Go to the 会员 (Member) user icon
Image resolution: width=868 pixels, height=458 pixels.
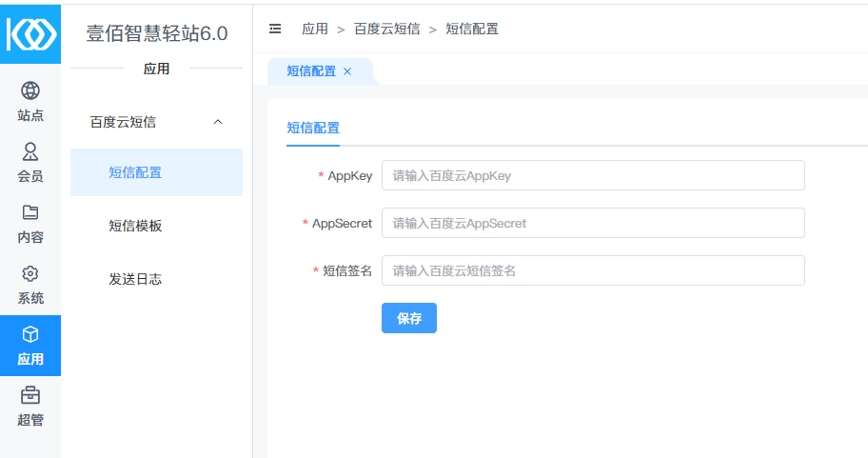30,152
